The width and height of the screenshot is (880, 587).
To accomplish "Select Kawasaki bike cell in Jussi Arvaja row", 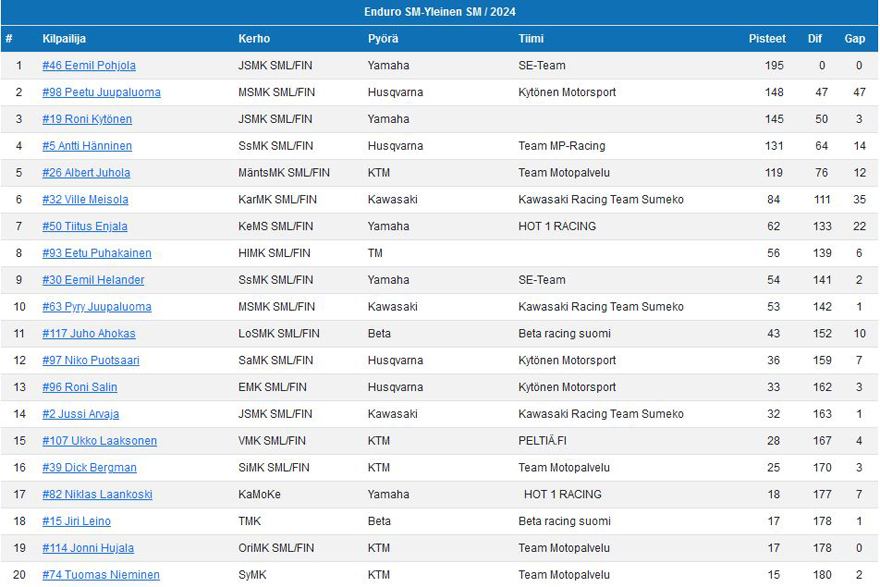I will click(392, 414).
